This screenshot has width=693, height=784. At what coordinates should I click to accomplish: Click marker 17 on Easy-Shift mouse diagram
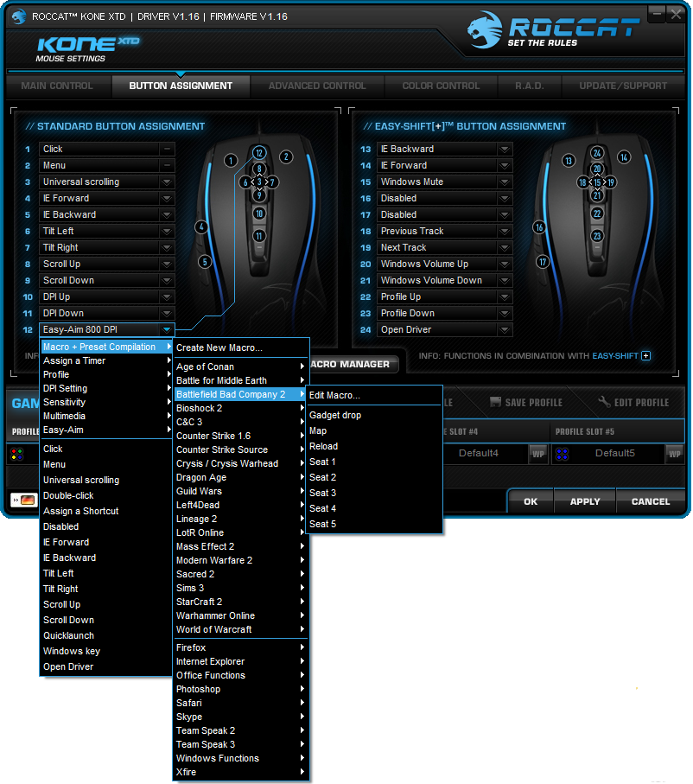(x=543, y=262)
